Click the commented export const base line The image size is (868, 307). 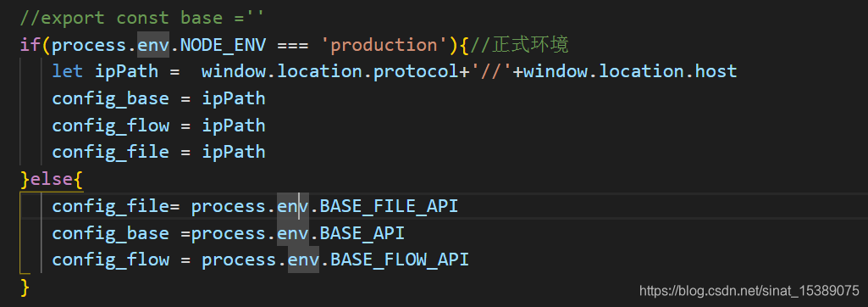[142, 18]
